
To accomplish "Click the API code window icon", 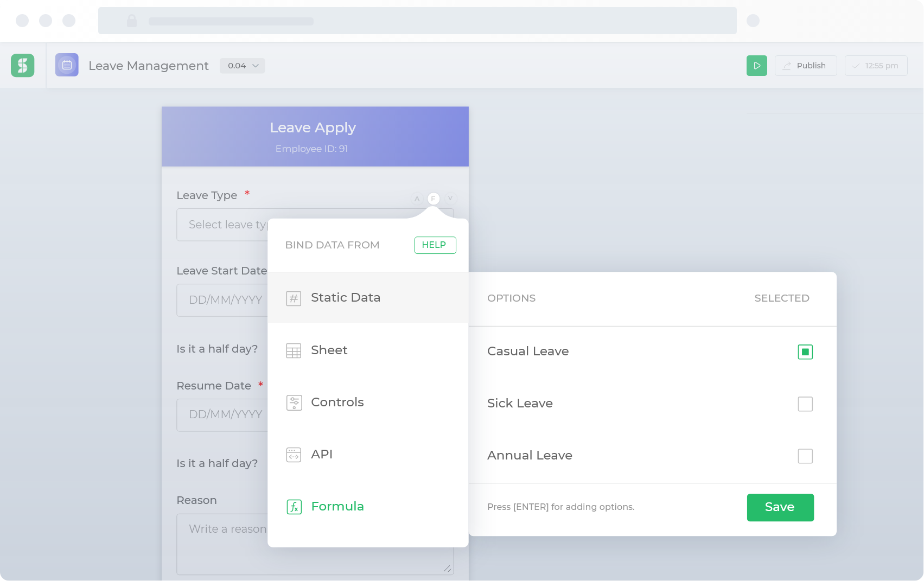I will click(294, 455).
